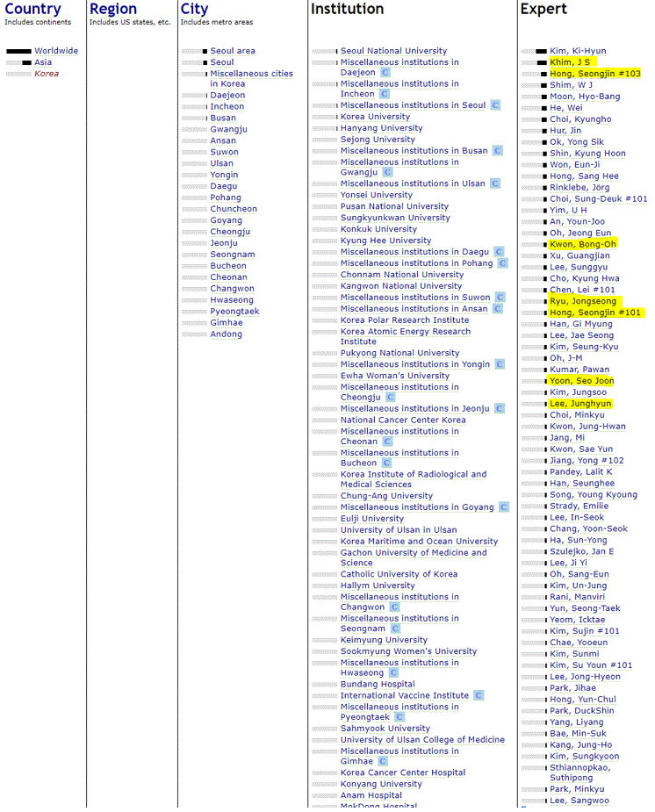
Task: Open expert Sthiannopkao, Suthipong
Action: pyautogui.click(x=579, y=772)
